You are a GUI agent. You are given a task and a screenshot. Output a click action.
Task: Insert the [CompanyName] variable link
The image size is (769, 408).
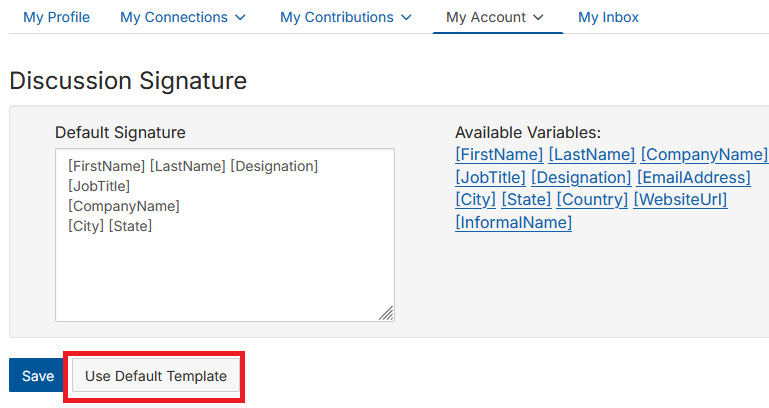(704, 154)
